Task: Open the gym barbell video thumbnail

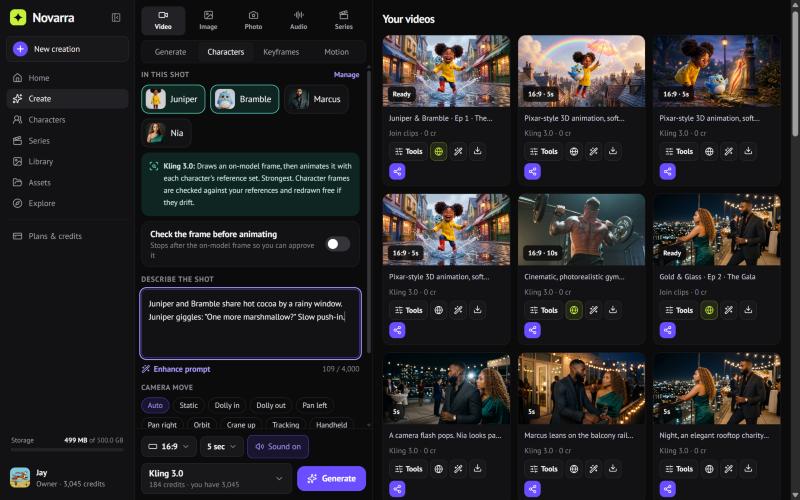Action: pyautogui.click(x=581, y=230)
